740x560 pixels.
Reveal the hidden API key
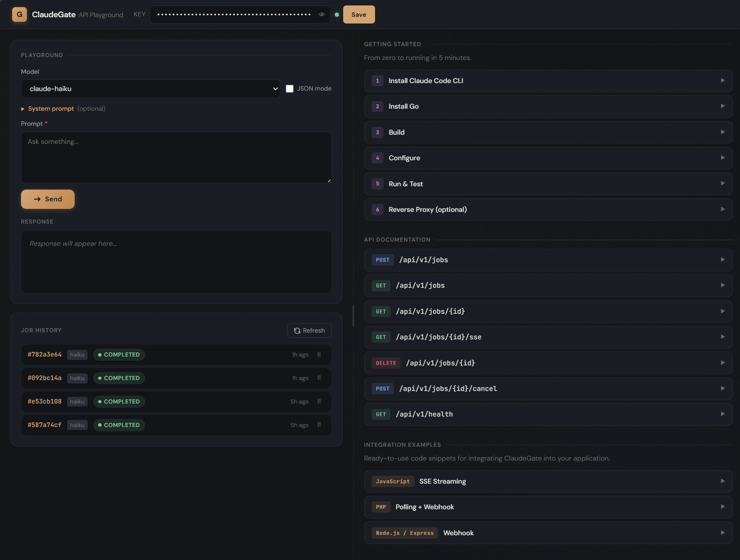[321, 14]
